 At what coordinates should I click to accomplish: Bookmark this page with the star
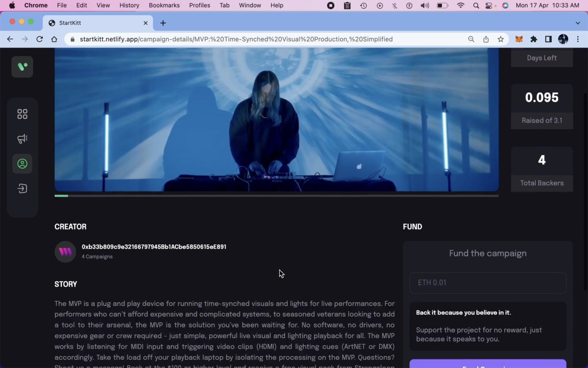pos(500,39)
